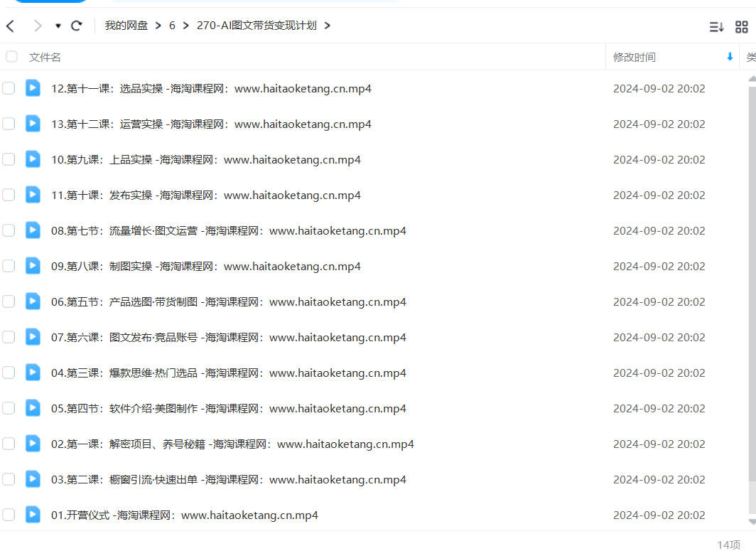Image resolution: width=756 pixels, height=551 pixels.
Task: Click modified time of 01.开营仪式 row
Action: click(x=659, y=515)
